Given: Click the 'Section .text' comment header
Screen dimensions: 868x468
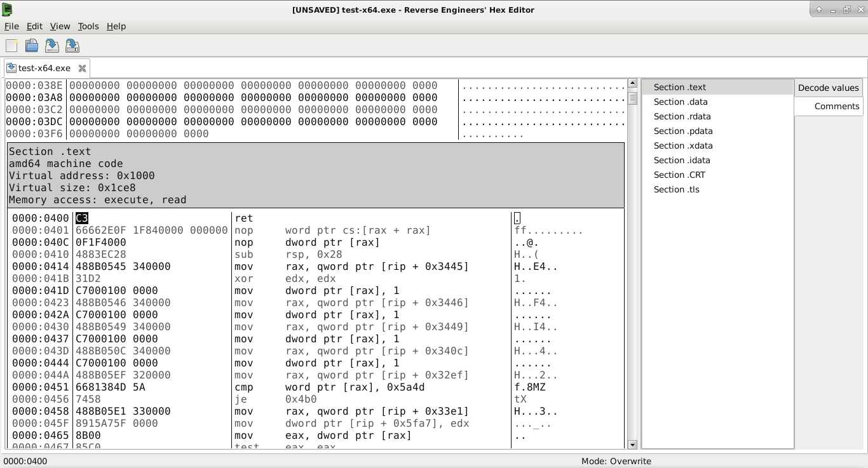Looking at the screenshot, I should pos(50,152).
